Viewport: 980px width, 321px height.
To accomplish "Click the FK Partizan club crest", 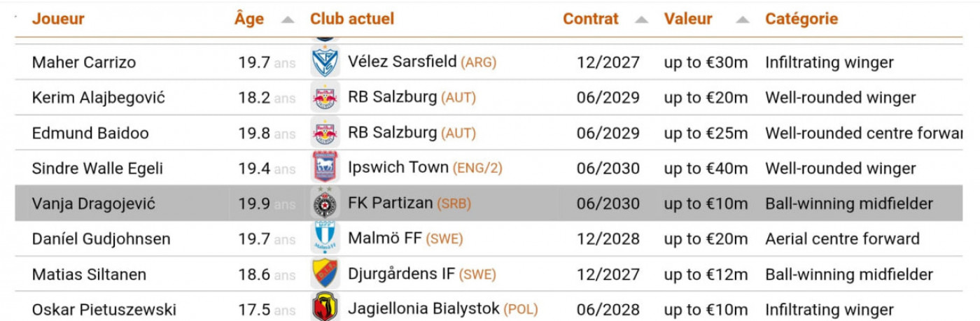I will pyautogui.click(x=325, y=204).
